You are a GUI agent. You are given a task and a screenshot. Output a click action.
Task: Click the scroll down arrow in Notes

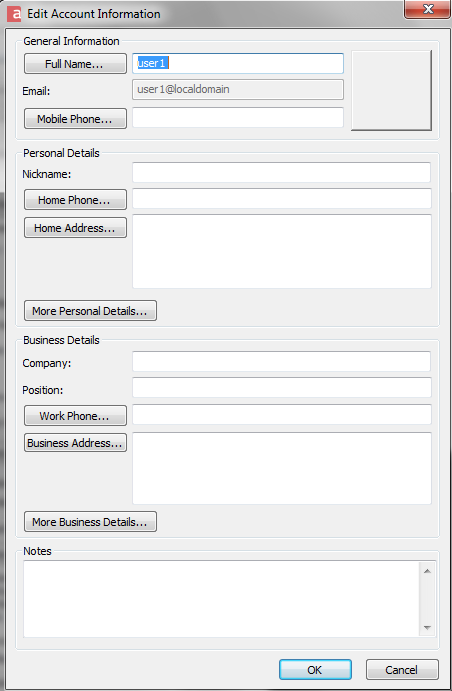pyautogui.click(x=427, y=628)
